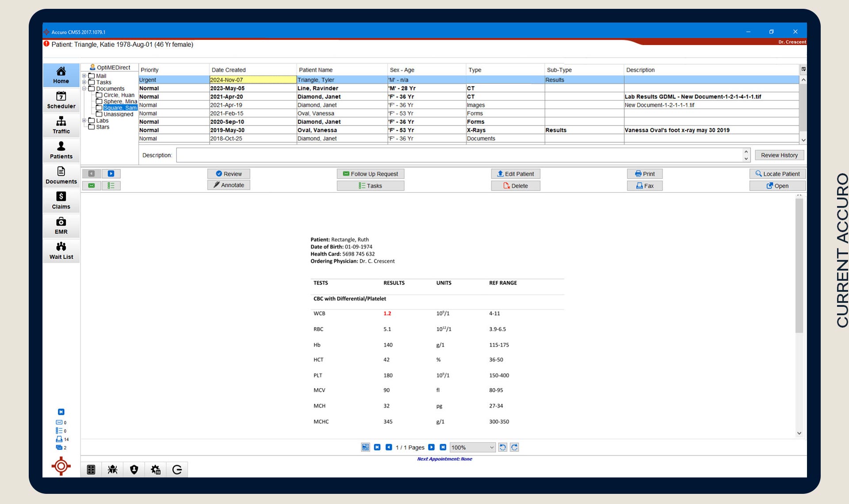Image resolution: width=849 pixels, height=504 pixels.
Task: Collapse the Documents folder tree node
Action: [x=84, y=88]
